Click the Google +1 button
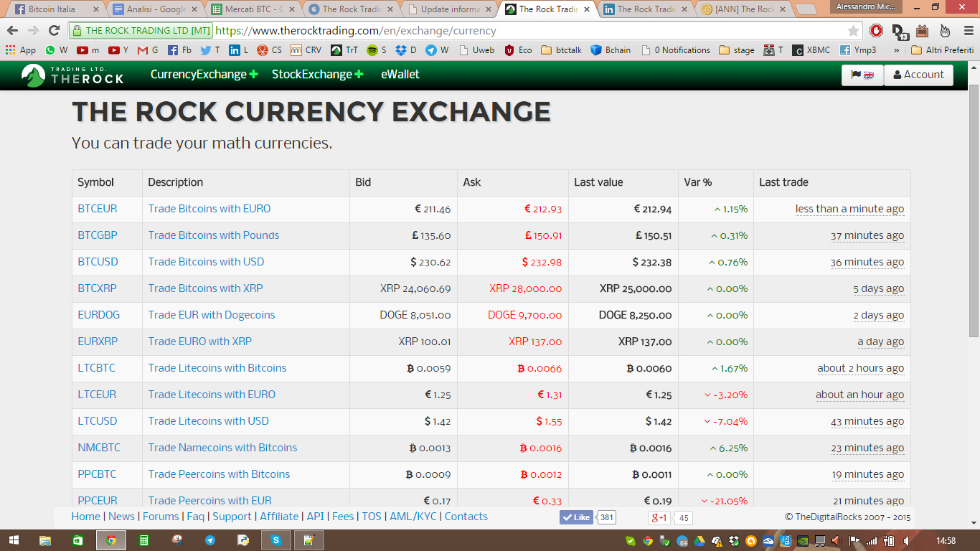This screenshot has height=551, width=980. [659, 517]
